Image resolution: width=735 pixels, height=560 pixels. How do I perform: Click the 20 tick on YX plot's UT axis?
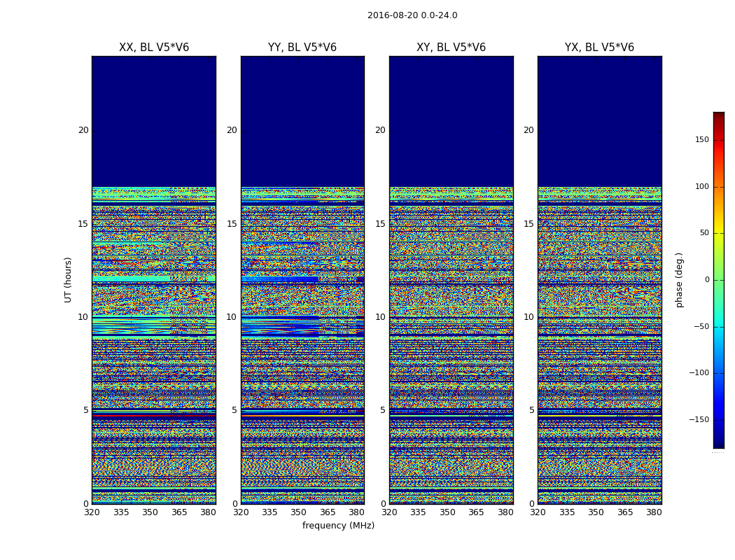(528, 130)
